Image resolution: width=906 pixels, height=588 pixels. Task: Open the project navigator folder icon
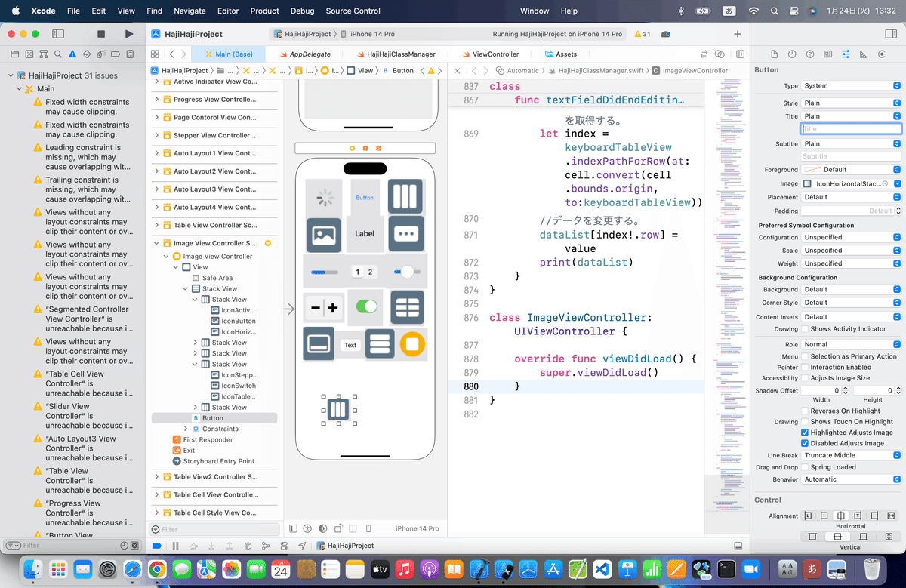[14, 54]
